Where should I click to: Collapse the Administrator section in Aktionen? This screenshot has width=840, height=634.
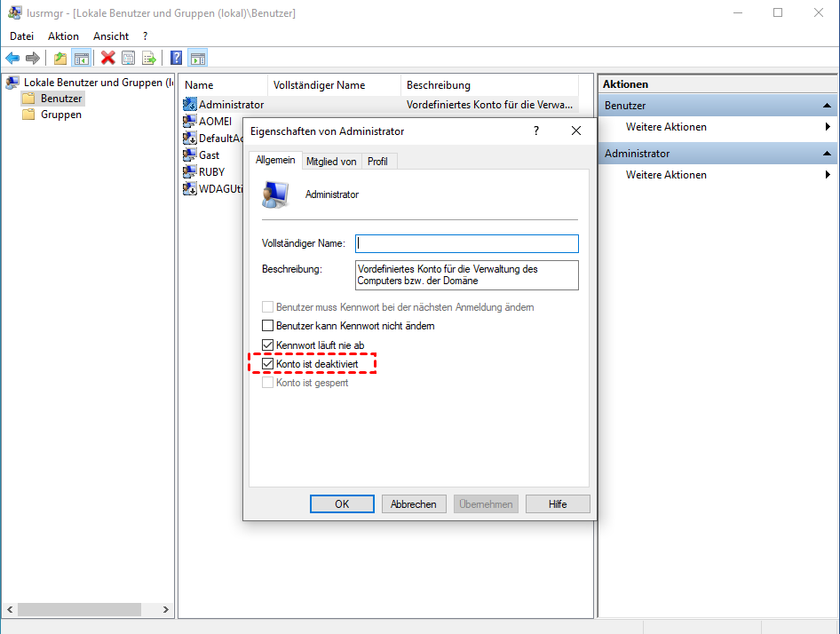click(x=828, y=154)
